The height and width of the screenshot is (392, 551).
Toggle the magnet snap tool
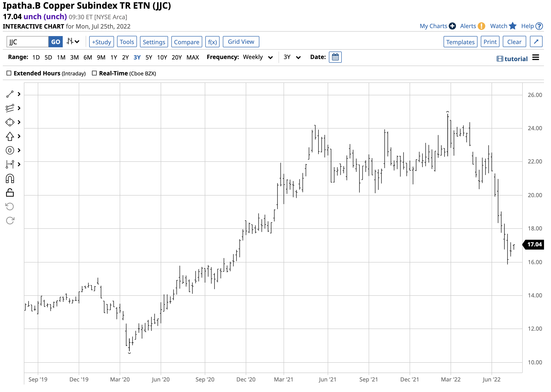(10, 179)
